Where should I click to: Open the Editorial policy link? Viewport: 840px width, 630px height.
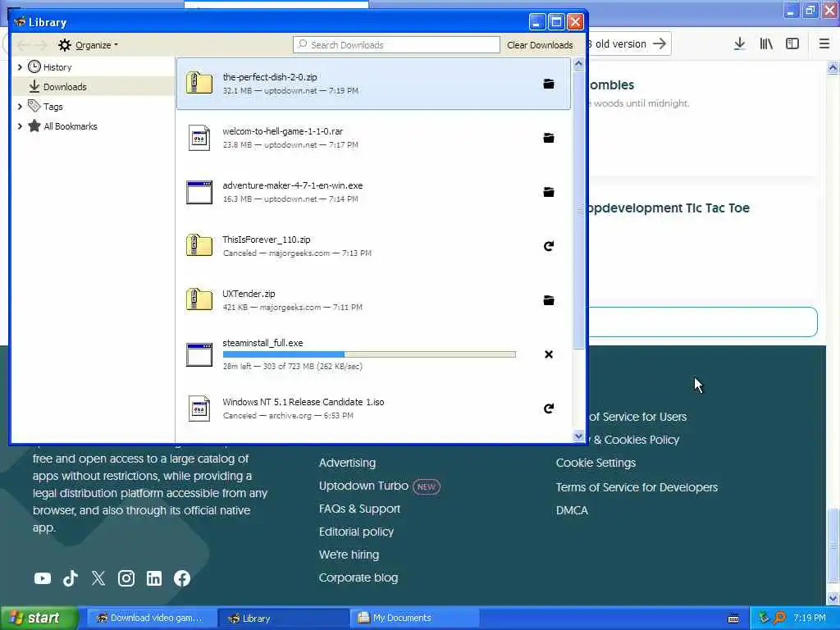click(x=356, y=532)
